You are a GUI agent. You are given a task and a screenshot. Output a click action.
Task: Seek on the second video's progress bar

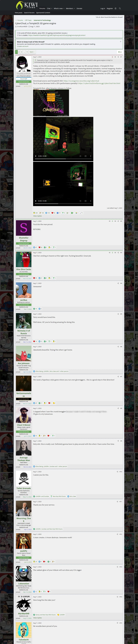pos(63,204)
